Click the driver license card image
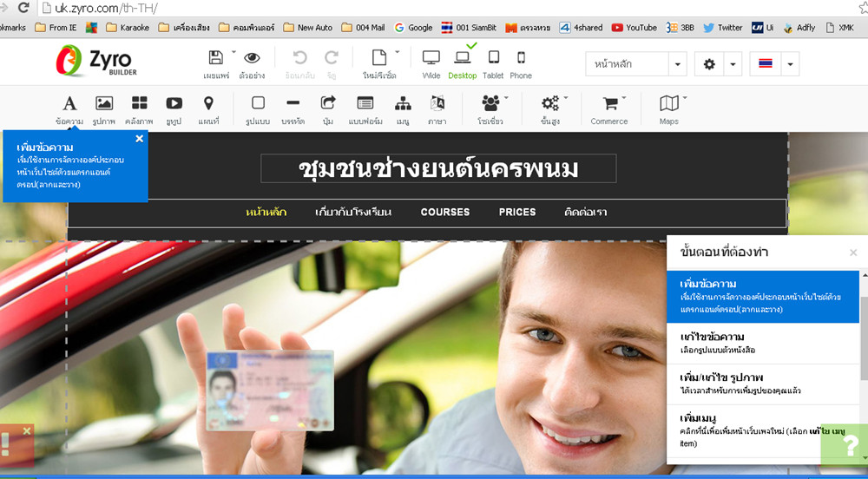 [270, 390]
